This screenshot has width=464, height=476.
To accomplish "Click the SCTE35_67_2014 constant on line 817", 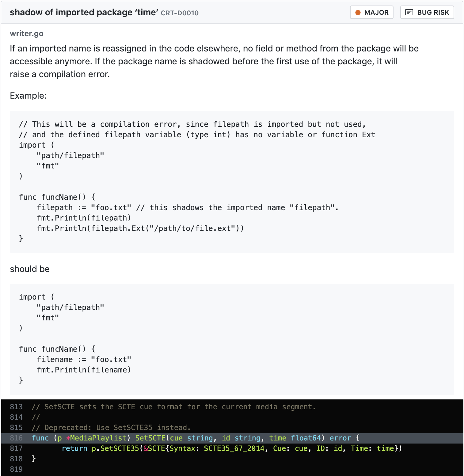I will 234,448.
